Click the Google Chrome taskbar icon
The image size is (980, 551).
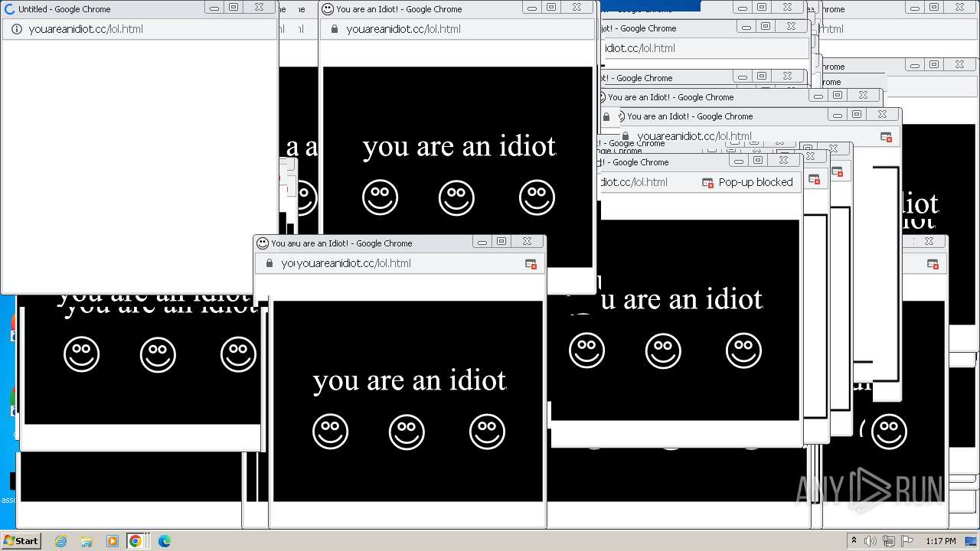coord(136,541)
